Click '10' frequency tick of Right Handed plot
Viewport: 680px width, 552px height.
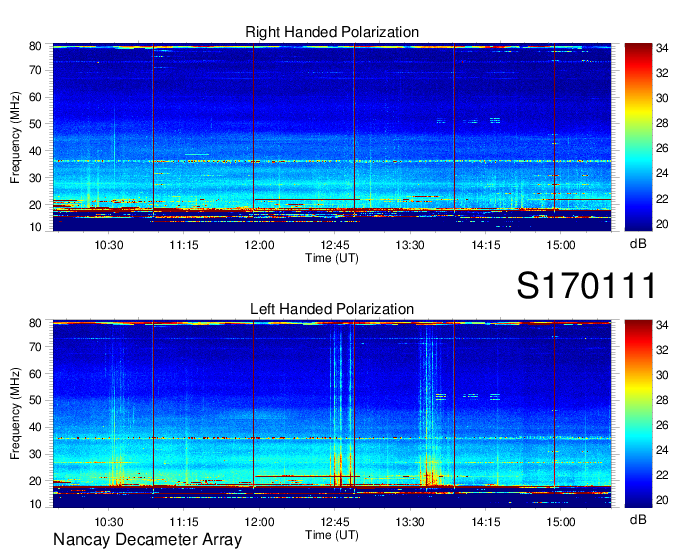pyautogui.click(x=35, y=227)
